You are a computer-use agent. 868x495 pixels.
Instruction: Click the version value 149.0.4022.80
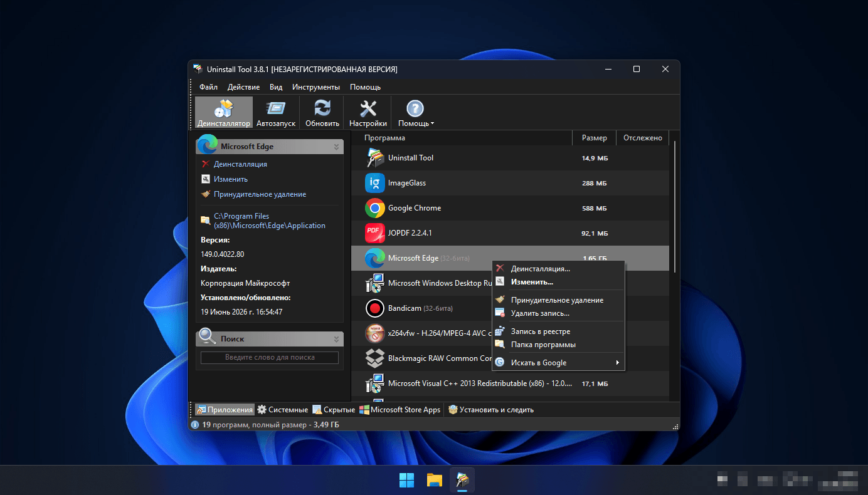coord(223,254)
